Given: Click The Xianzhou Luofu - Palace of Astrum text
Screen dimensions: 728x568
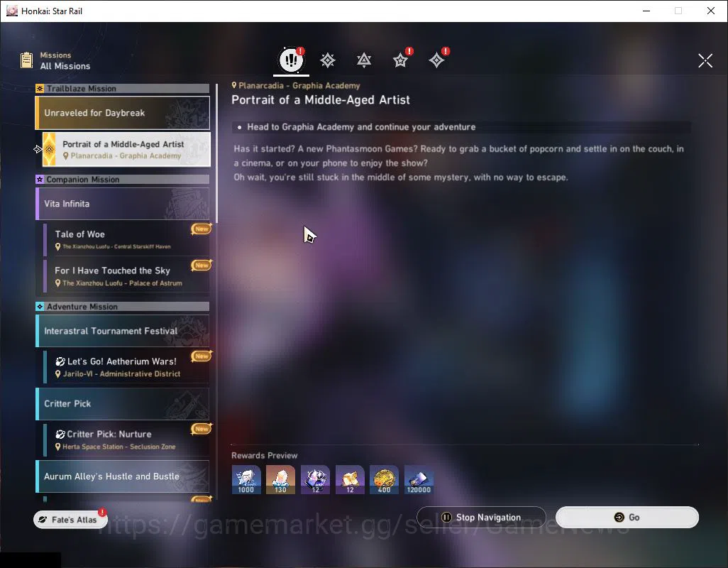Looking at the screenshot, I should pos(122,283).
